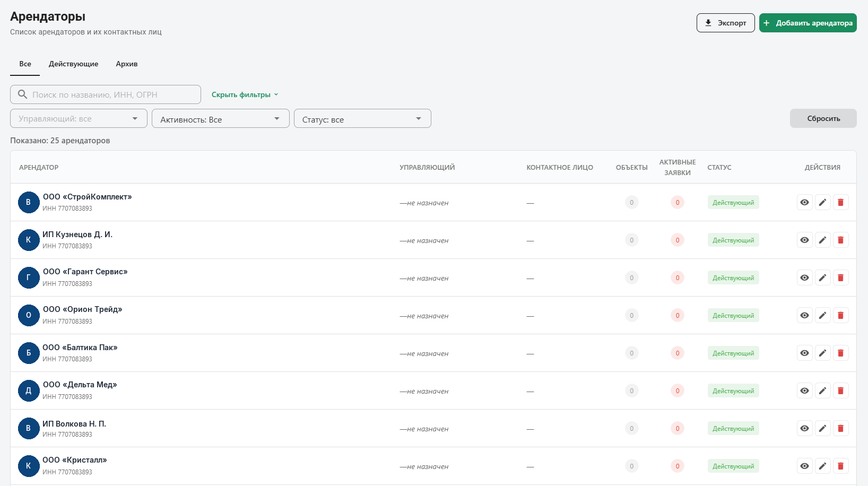Edit tenant ООО «СтройКомплект»
Image resolution: width=868 pixels, height=486 pixels.
click(822, 202)
